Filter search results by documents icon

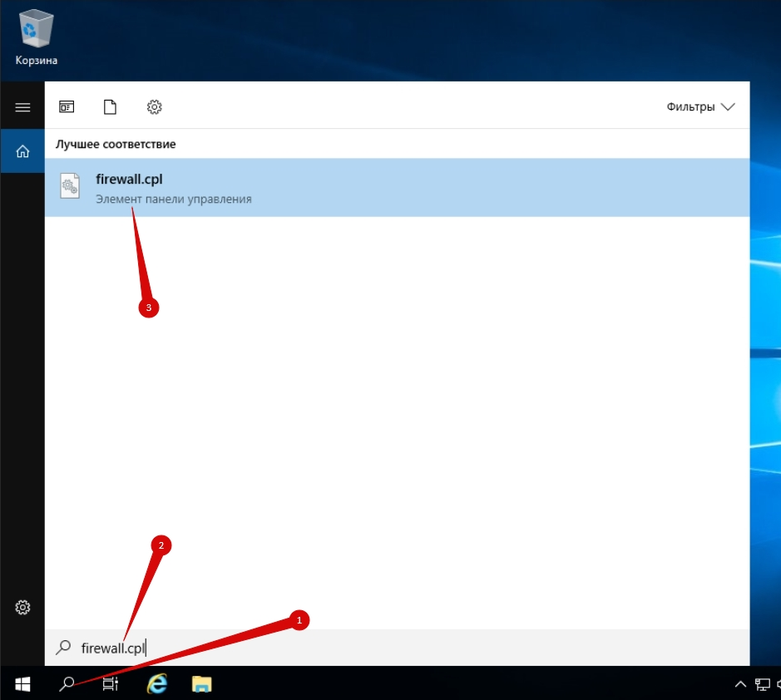[110, 107]
